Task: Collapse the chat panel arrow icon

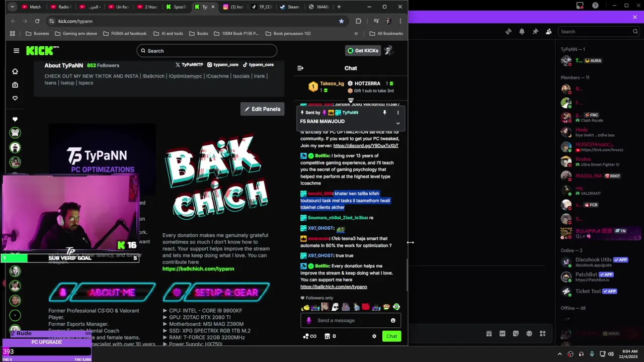Action: (300, 68)
